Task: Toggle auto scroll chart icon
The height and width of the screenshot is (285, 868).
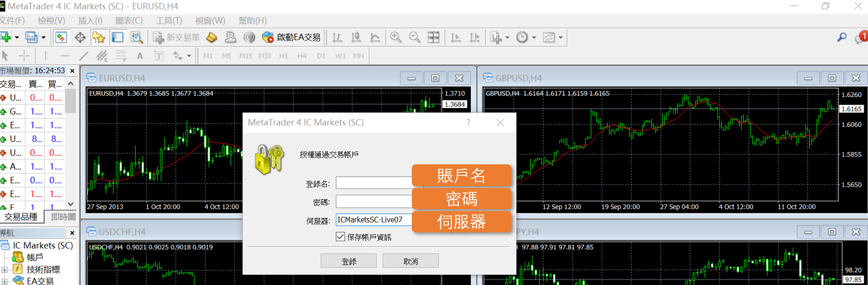Action: [x=456, y=37]
